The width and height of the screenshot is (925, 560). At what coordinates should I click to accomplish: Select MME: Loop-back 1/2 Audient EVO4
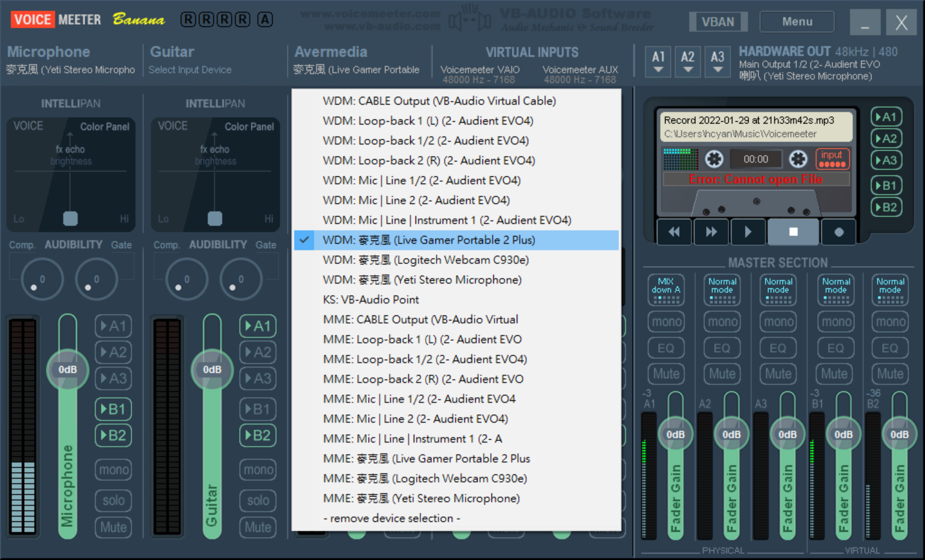pyautogui.click(x=456, y=359)
